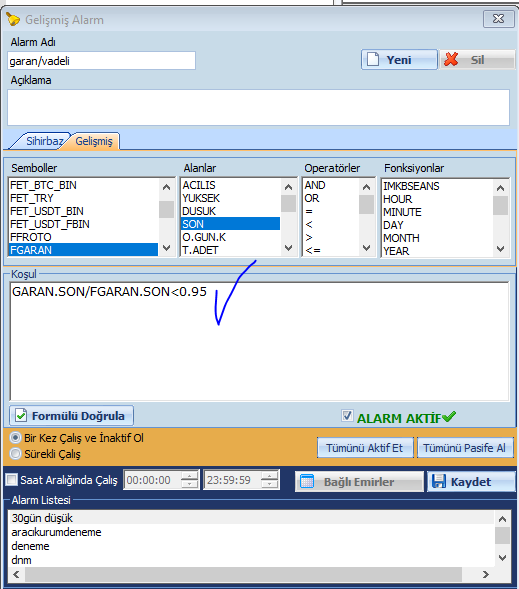This screenshot has height=589, width=519.
Task: Click the Yeni new alarm button
Action: point(399,60)
